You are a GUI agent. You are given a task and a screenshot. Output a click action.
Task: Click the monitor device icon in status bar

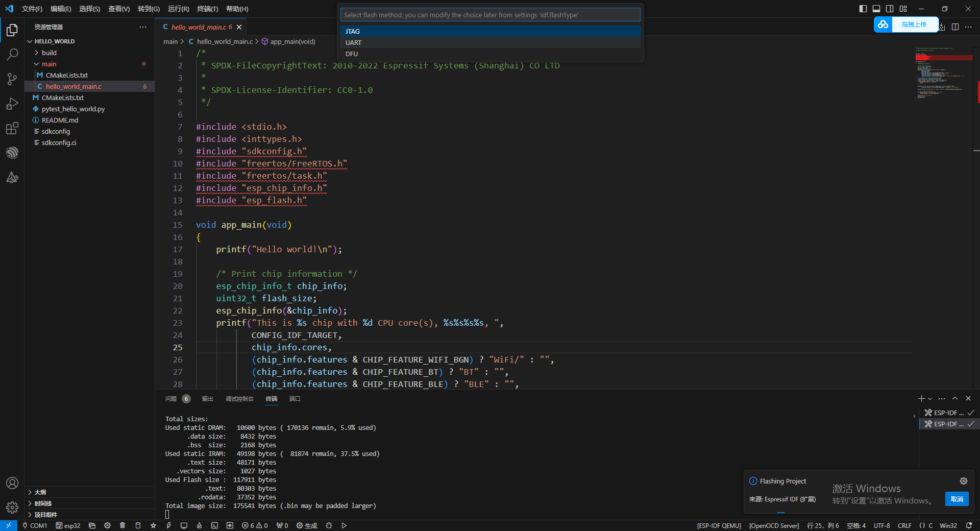click(x=184, y=525)
